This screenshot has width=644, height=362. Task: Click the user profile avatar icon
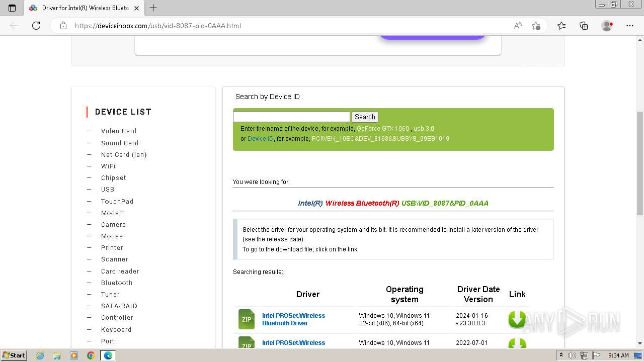tap(607, 26)
